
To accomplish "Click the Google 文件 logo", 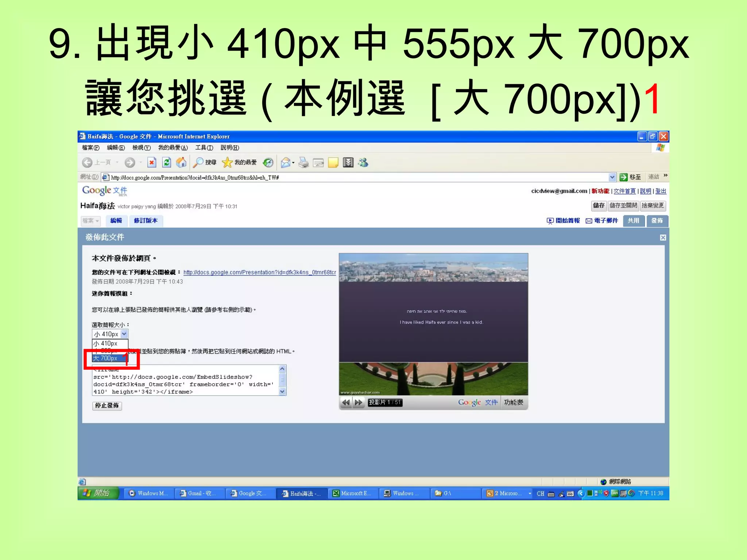I will point(105,191).
